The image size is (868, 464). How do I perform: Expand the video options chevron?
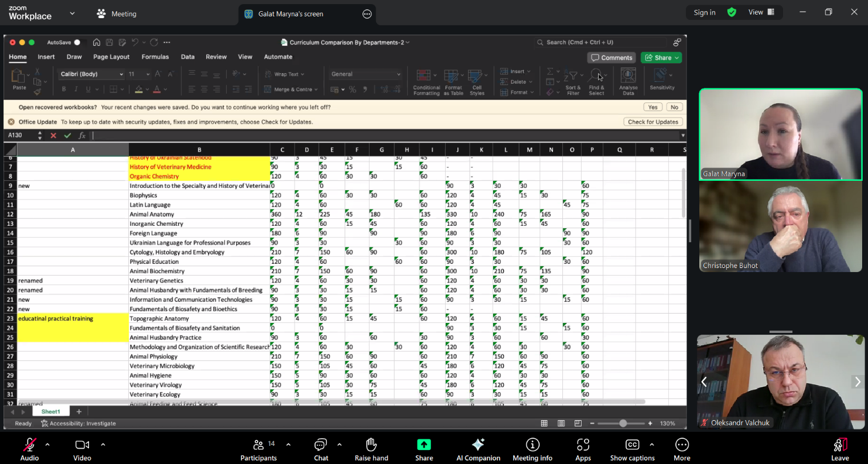pos(103,445)
